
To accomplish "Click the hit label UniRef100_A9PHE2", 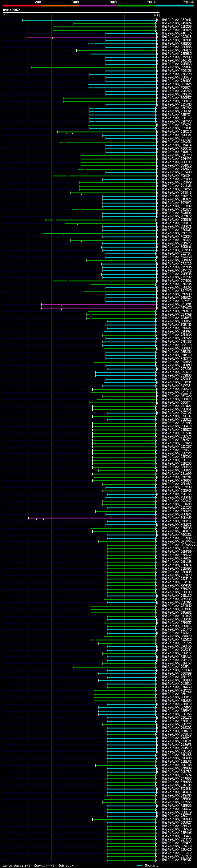I will tap(176, 101).
